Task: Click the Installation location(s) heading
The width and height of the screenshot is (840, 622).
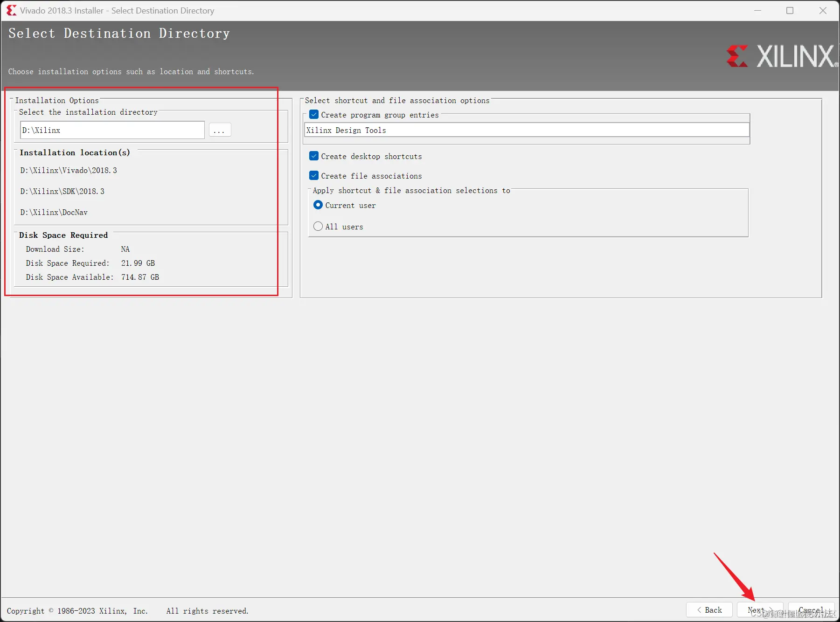Action: point(75,152)
